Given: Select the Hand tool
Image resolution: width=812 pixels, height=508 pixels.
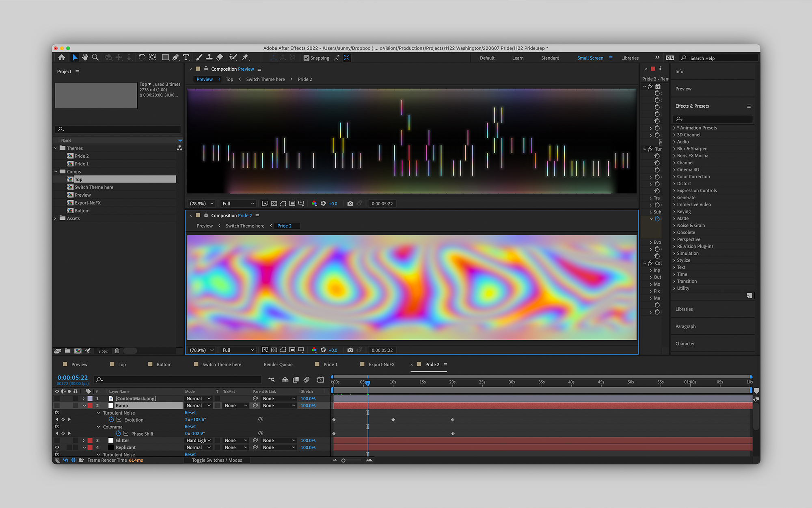Looking at the screenshot, I should (85, 58).
